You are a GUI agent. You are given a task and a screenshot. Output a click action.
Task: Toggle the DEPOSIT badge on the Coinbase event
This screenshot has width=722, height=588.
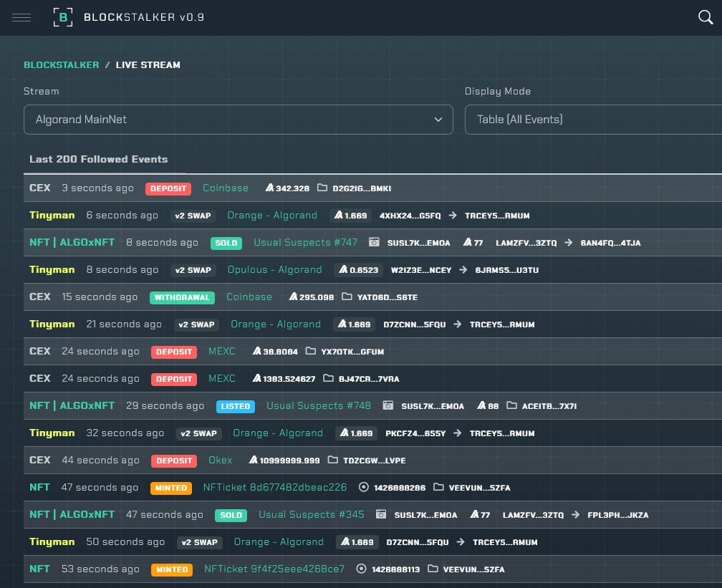click(x=168, y=188)
